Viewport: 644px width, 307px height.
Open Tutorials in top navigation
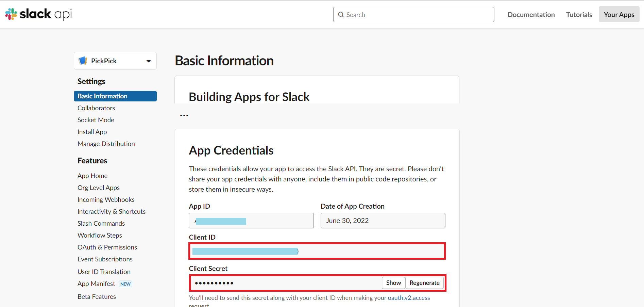[x=579, y=15]
